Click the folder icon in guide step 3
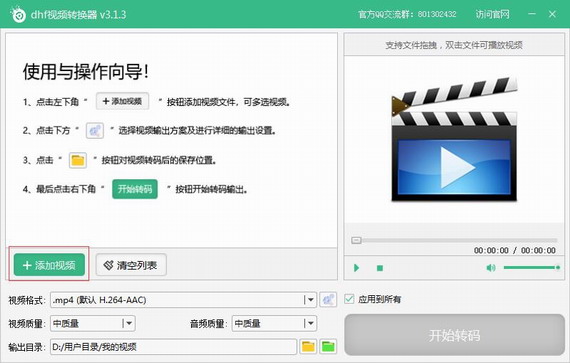Screen dimensions: 570x363 [78, 160]
